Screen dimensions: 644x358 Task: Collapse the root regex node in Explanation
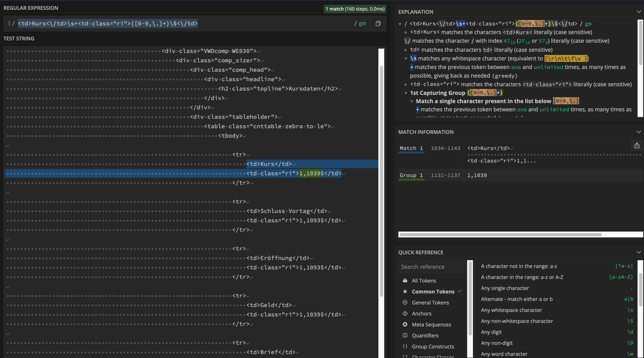point(400,24)
